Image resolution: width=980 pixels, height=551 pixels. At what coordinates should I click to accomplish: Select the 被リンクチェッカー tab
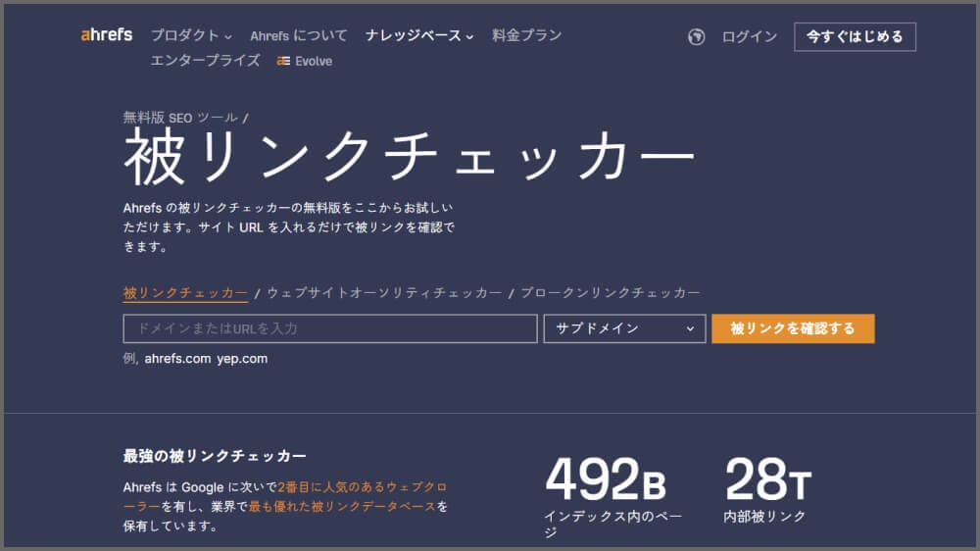pos(185,293)
